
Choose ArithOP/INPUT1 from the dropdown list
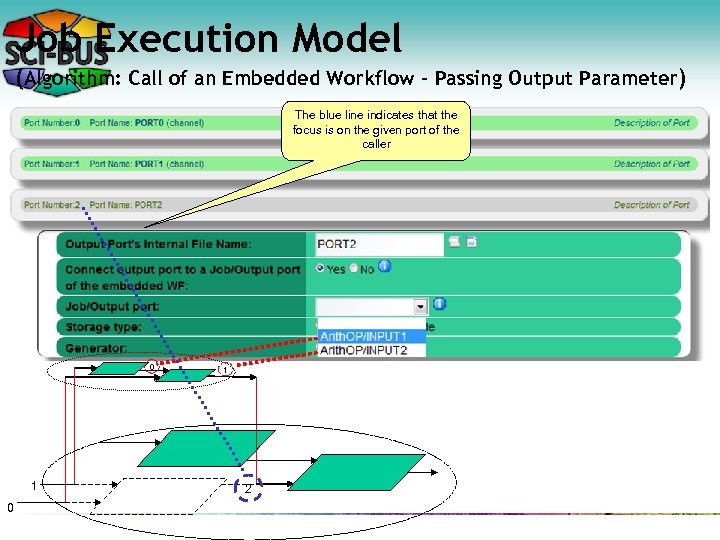[x=371, y=337]
